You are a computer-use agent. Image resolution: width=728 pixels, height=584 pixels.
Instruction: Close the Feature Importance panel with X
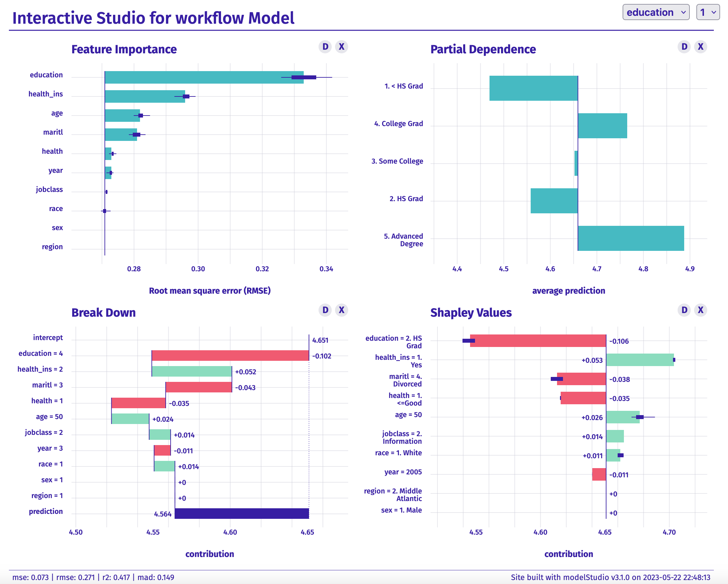click(341, 46)
